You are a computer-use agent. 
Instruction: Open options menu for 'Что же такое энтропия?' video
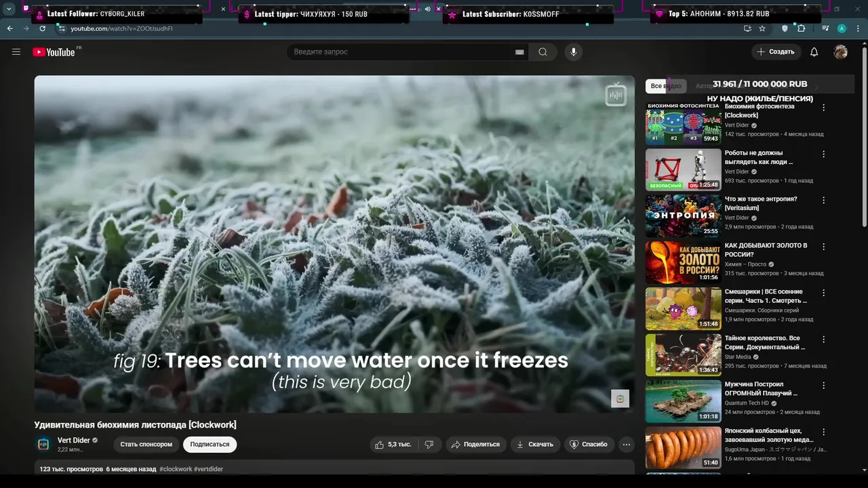coord(824,200)
